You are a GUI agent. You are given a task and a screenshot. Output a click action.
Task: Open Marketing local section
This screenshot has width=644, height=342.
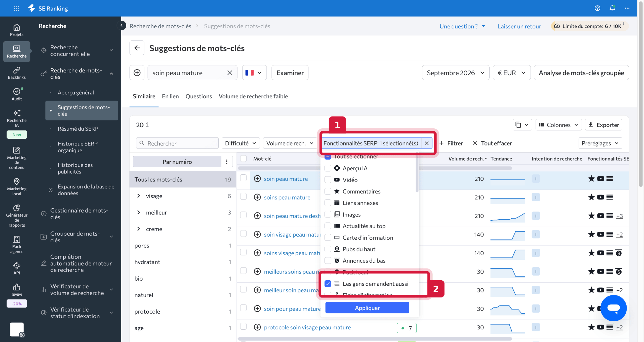click(17, 187)
